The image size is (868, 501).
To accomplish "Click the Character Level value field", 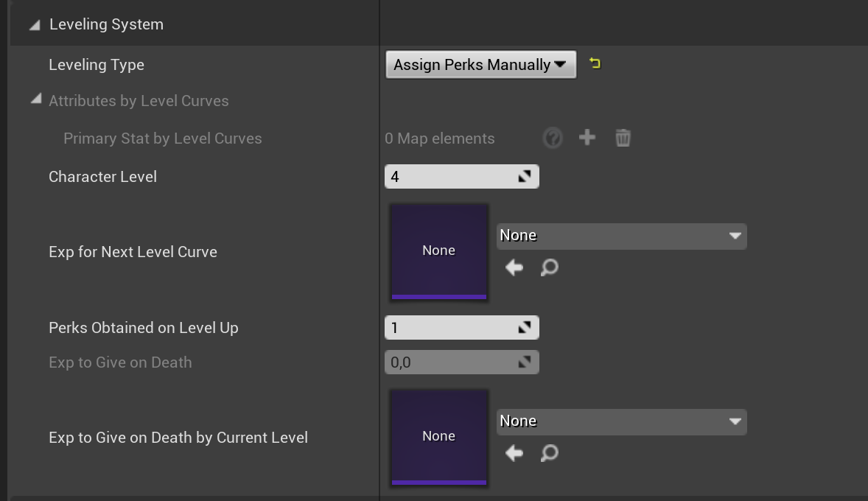I will (x=449, y=177).
